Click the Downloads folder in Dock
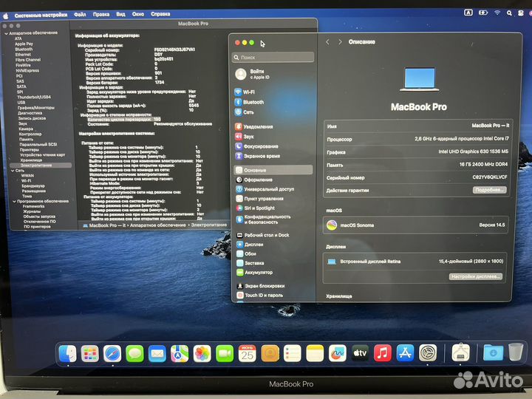This screenshot has height=399, width=532. click(x=493, y=353)
